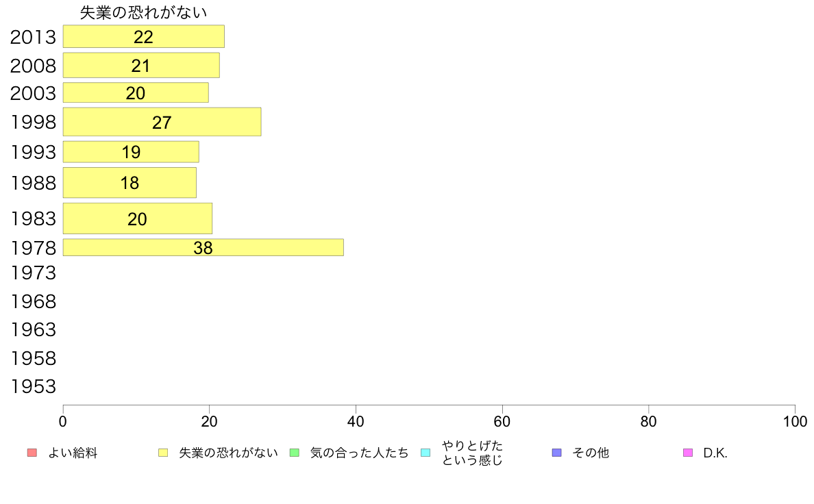Select the 1983 bar showing 20
This screenshot has height=504, width=814.
coord(138,218)
